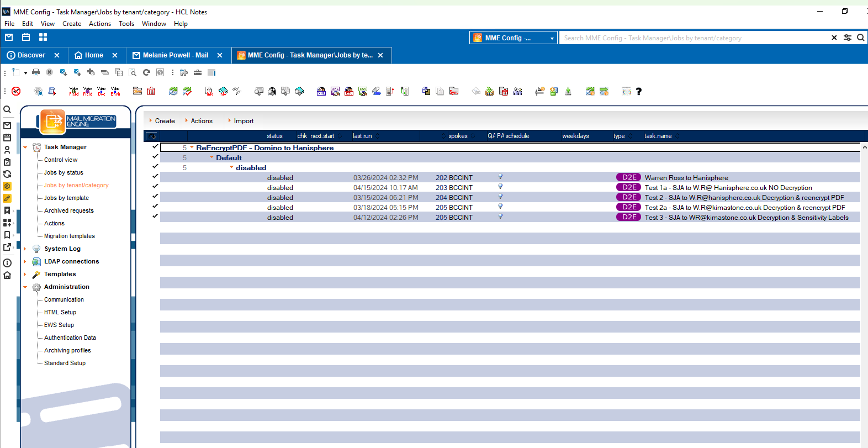
Task: Click the select-all checkmark column header
Action: [x=152, y=136]
